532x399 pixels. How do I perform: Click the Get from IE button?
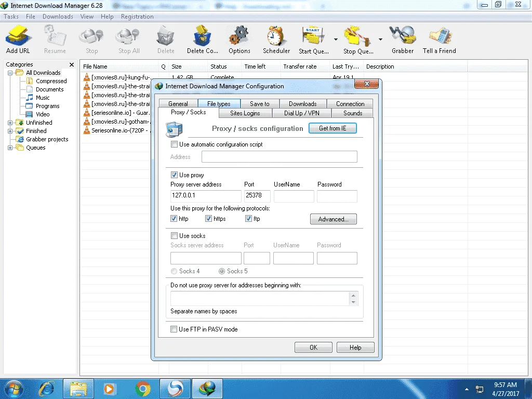coord(332,128)
